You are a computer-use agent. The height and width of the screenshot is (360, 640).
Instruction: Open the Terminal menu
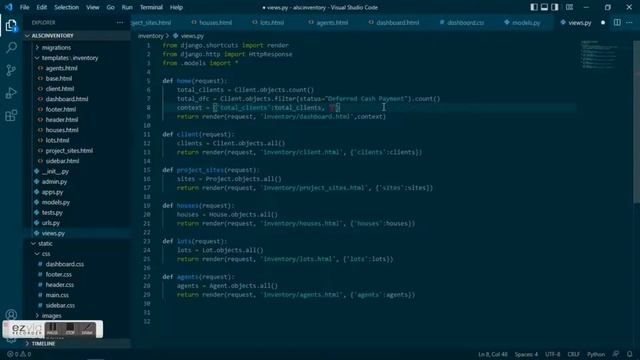[151, 7]
